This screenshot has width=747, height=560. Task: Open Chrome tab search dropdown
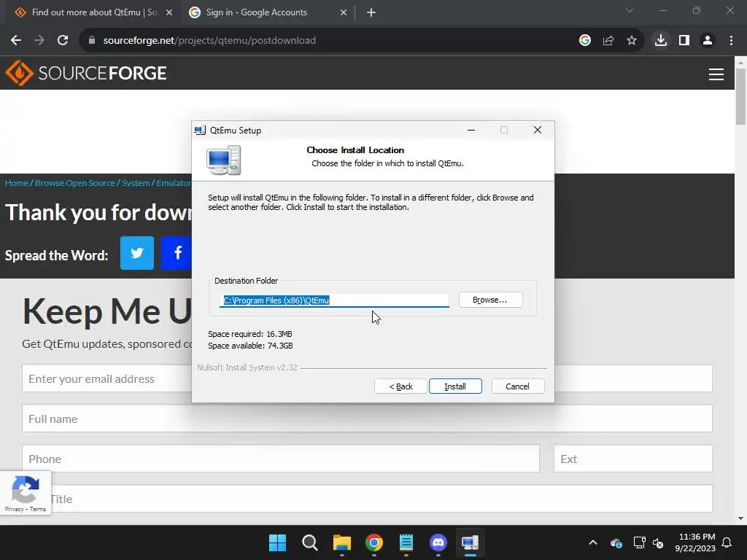click(x=630, y=10)
